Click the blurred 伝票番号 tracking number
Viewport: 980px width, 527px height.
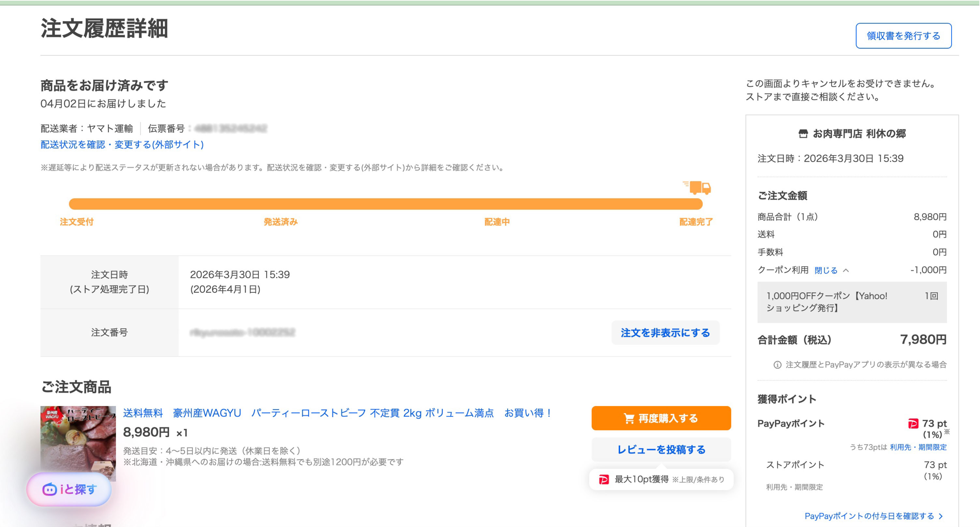(231, 129)
